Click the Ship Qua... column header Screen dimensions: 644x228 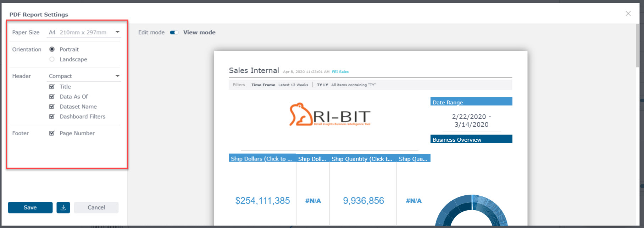(413, 158)
